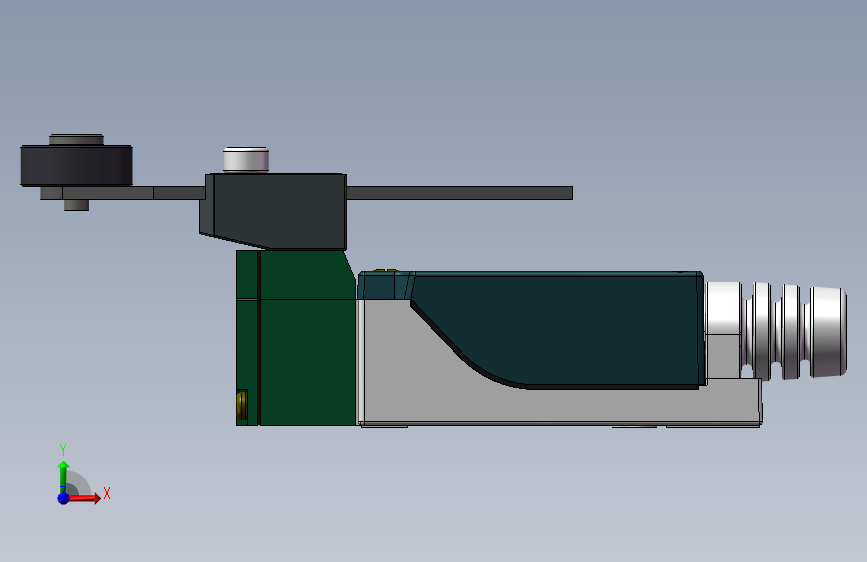Viewport: 867px width, 562px height.
Task: Select the dark teal switch body cover
Action: [x=558, y=329]
